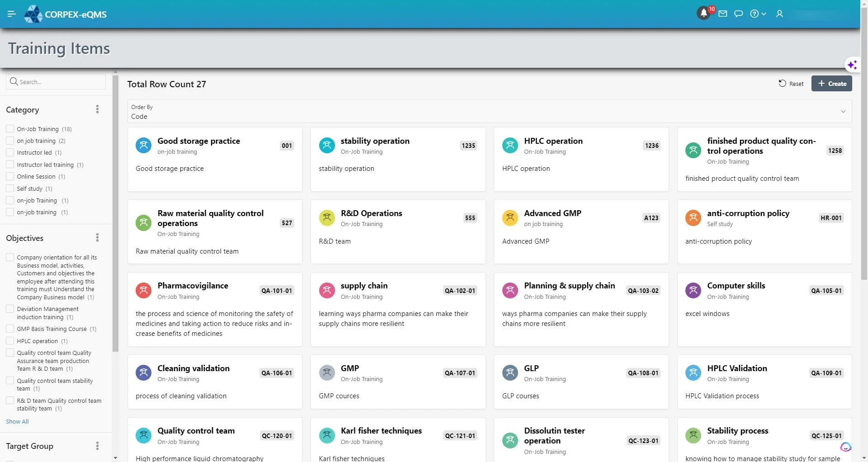
Task: Open the Target Group options menu
Action: (97, 446)
